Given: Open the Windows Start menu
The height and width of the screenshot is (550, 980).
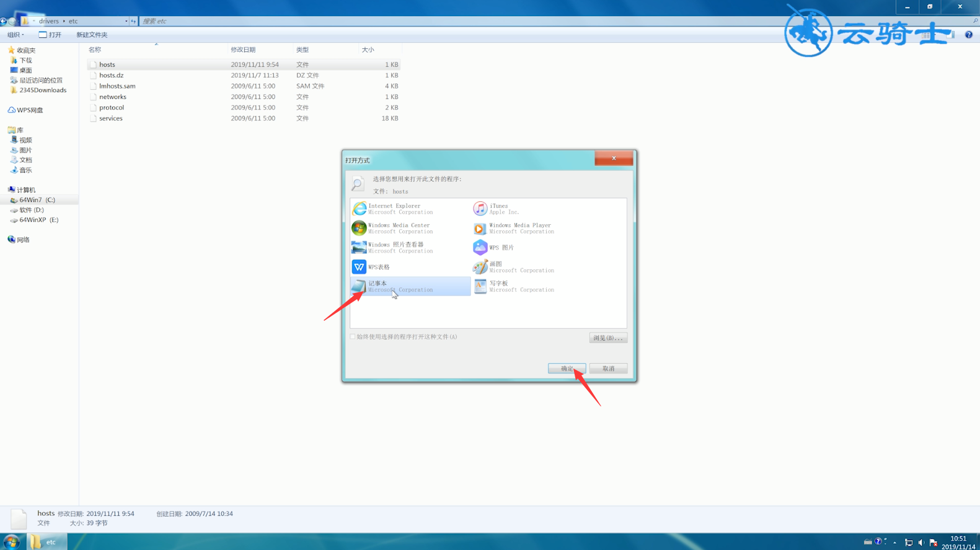Looking at the screenshot, I should tap(11, 542).
